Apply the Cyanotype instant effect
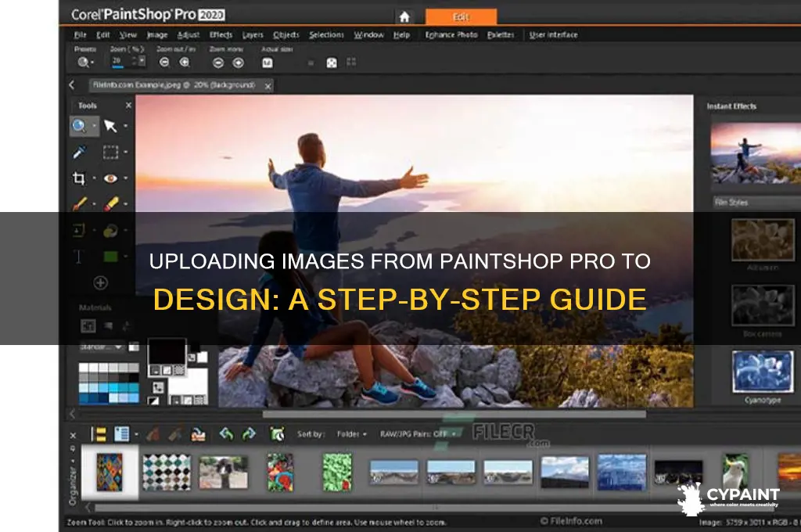801x532 pixels. 762,372
